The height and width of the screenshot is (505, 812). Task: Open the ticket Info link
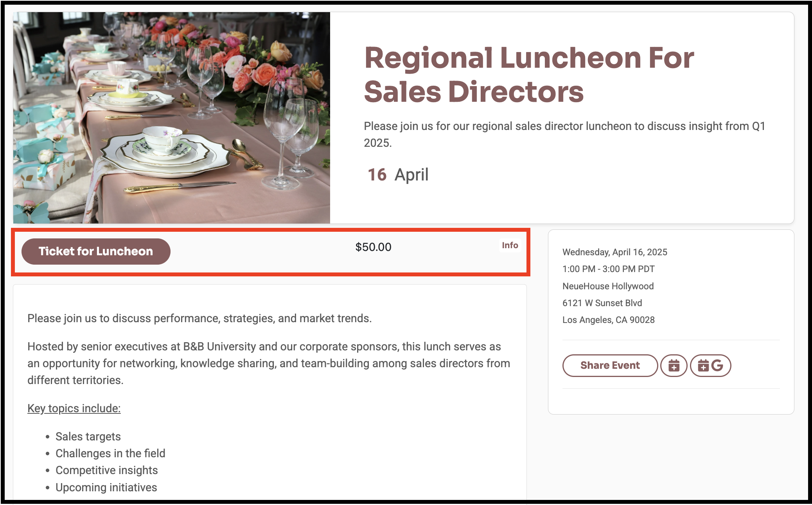point(510,245)
